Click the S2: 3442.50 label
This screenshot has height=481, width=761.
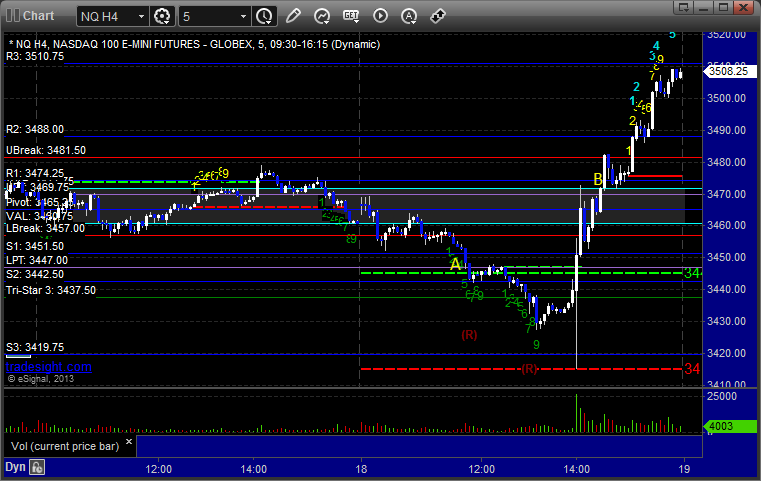coord(35,274)
